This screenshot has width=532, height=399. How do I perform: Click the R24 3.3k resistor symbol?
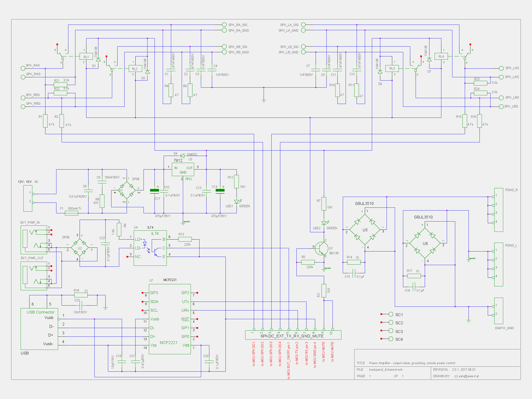click(x=480, y=93)
